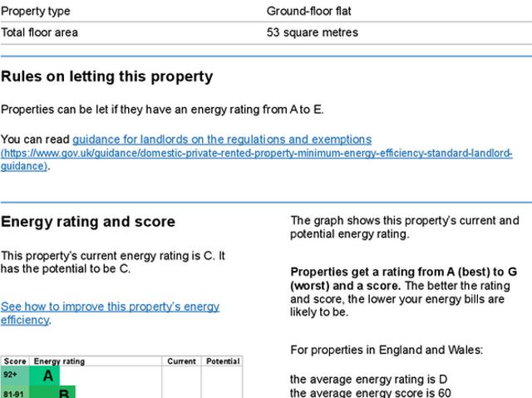This screenshot has width=532, height=398.
Task: Click the 'Total floor area' label
Action: [39, 32]
